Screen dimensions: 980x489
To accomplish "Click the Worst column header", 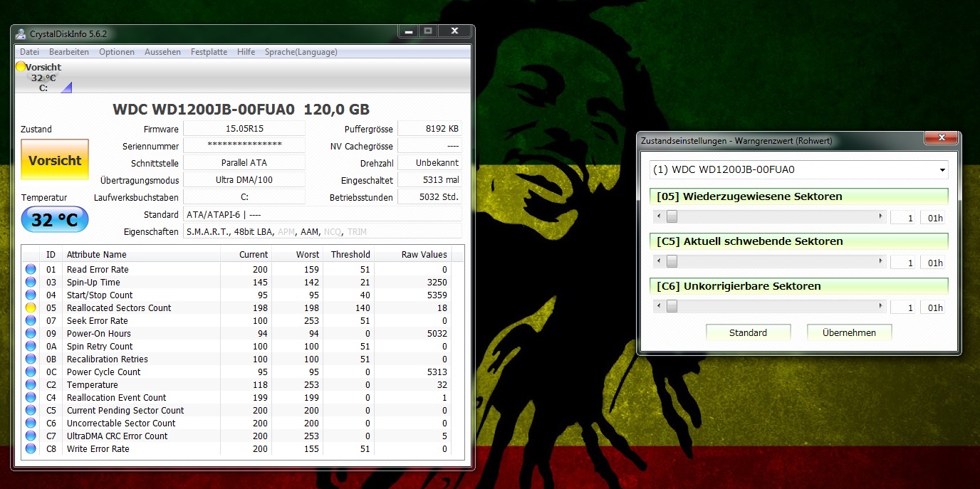I will (x=298, y=254).
